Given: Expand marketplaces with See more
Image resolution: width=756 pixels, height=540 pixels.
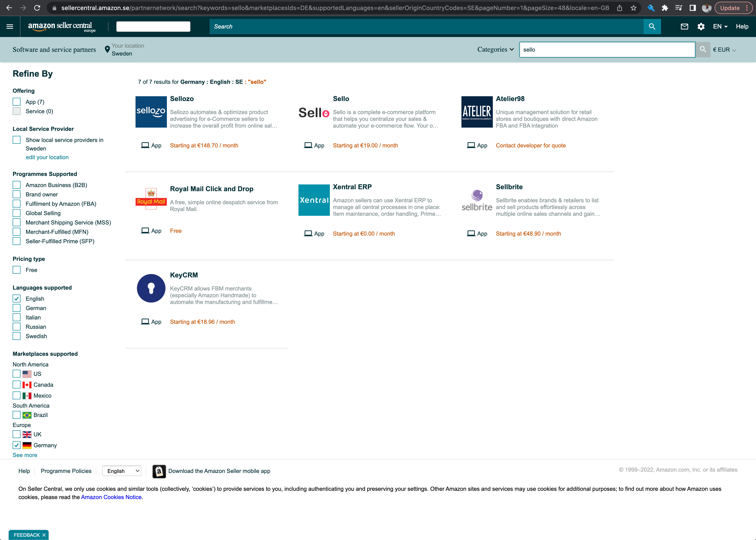Looking at the screenshot, I should point(25,455).
